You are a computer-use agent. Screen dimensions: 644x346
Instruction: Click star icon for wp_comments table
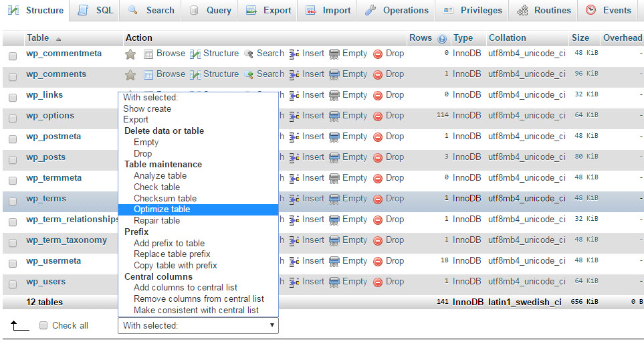(x=130, y=74)
